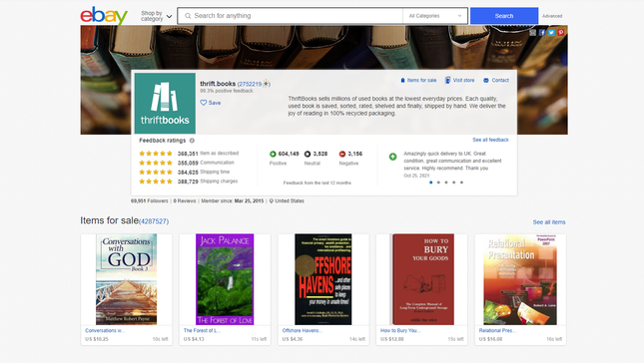Share the profile via email icon

533,32
